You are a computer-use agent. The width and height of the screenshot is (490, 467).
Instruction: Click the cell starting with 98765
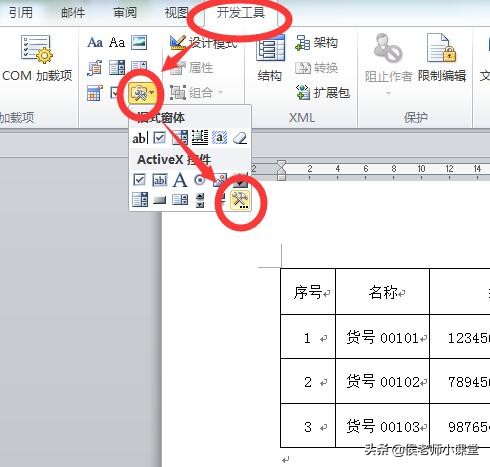click(x=460, y=425)
